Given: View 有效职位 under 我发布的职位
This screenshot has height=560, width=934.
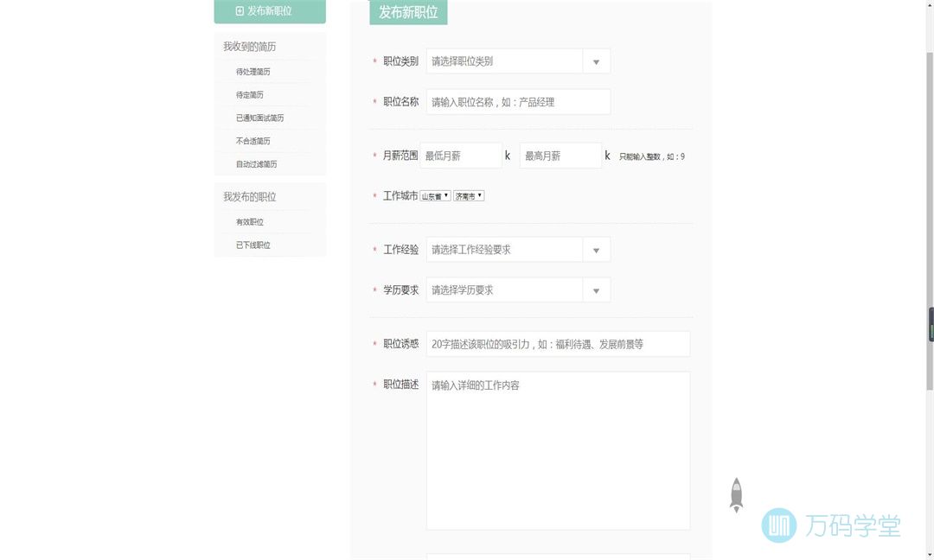Looking at the screenshot, I should pyautogui.click(x=249, y=222).
